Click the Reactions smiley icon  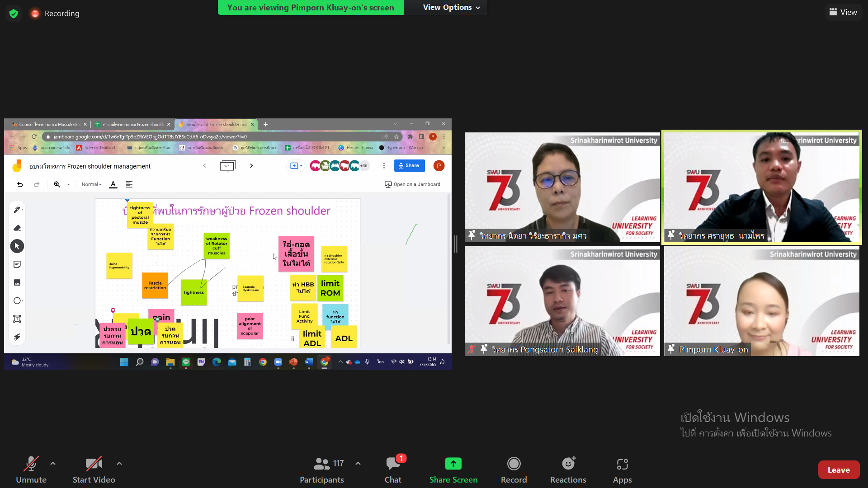568,464
